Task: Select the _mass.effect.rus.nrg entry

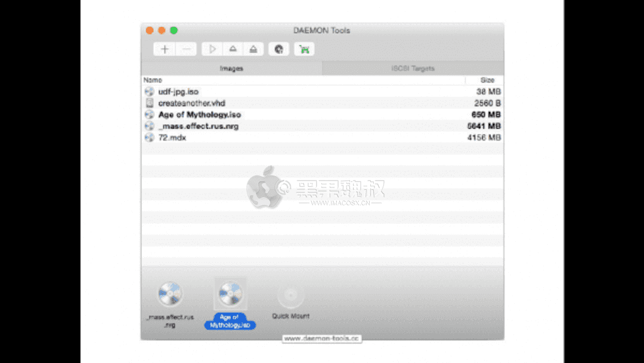Action: pos(197,126)
